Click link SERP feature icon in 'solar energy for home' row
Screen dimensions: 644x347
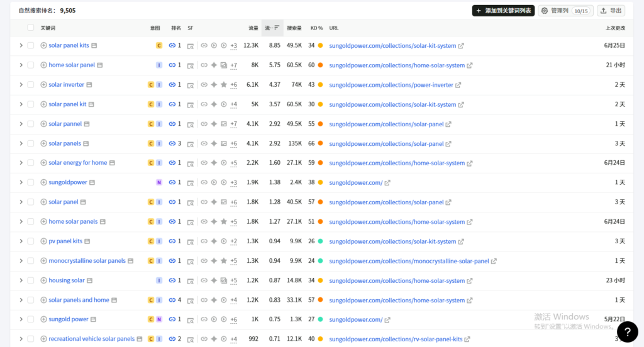point(204,163)
